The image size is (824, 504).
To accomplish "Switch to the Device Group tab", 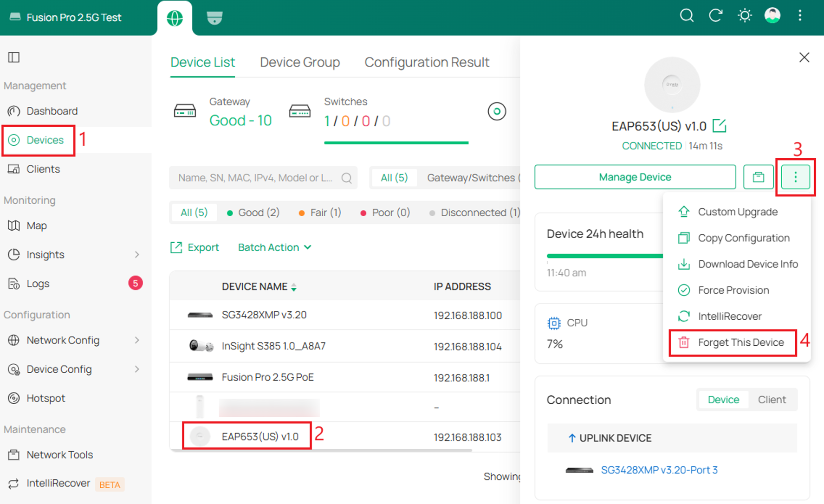I will tap(300, 62).
